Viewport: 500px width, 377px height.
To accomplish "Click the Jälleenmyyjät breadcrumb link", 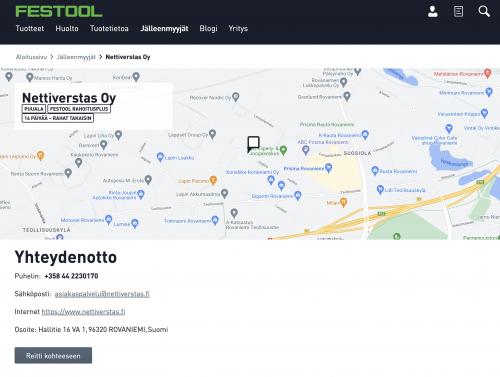I will (x=76, y=57).
